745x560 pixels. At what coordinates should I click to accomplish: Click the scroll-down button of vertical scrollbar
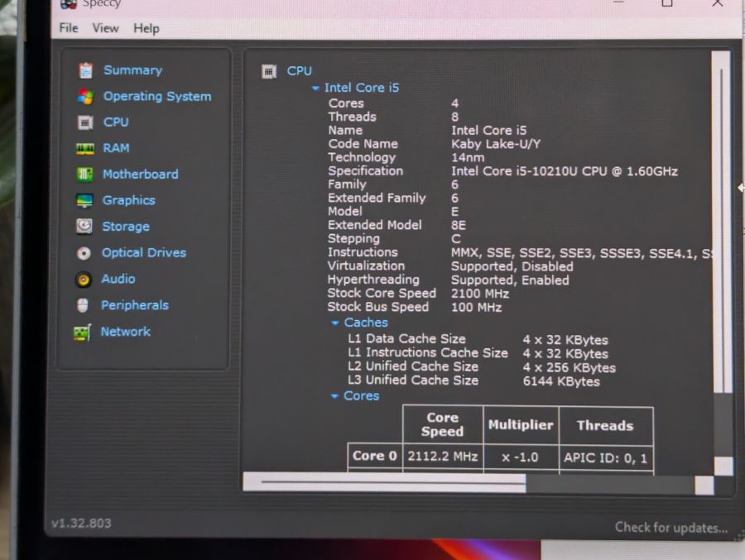723,466
